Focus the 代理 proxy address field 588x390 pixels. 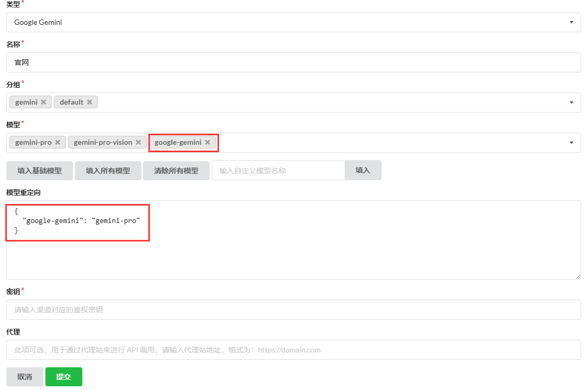(293, 350)
